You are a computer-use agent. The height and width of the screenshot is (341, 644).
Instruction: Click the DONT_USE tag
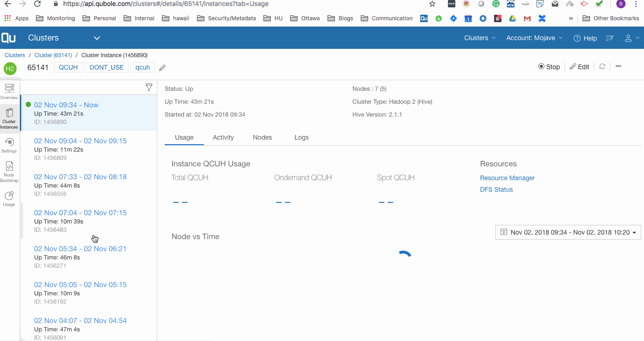pos(107,67)
